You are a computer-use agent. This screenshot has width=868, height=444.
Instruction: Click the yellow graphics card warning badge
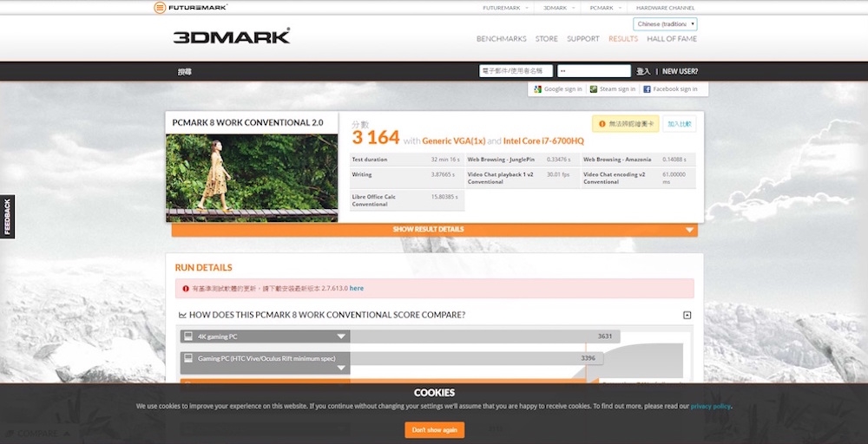626,124
